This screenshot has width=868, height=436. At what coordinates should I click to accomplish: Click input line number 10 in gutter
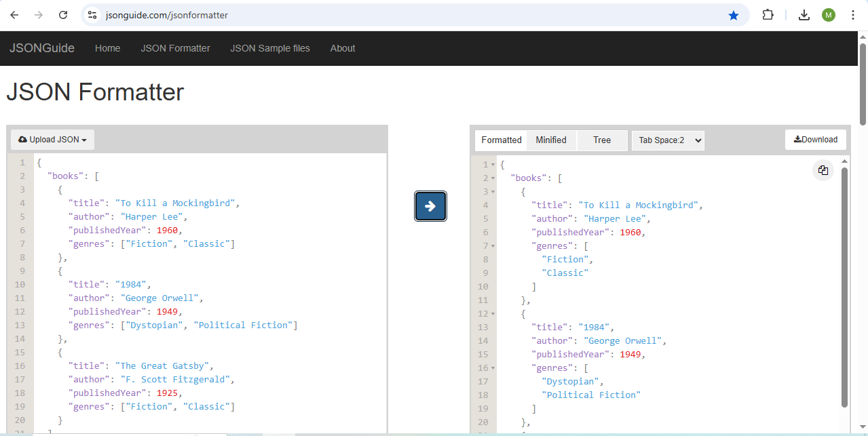click(x=20, y=285)
